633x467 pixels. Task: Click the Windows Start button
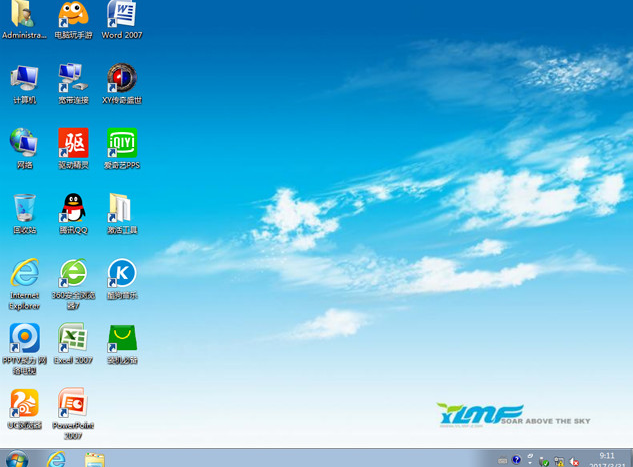(x=17, y=459)
